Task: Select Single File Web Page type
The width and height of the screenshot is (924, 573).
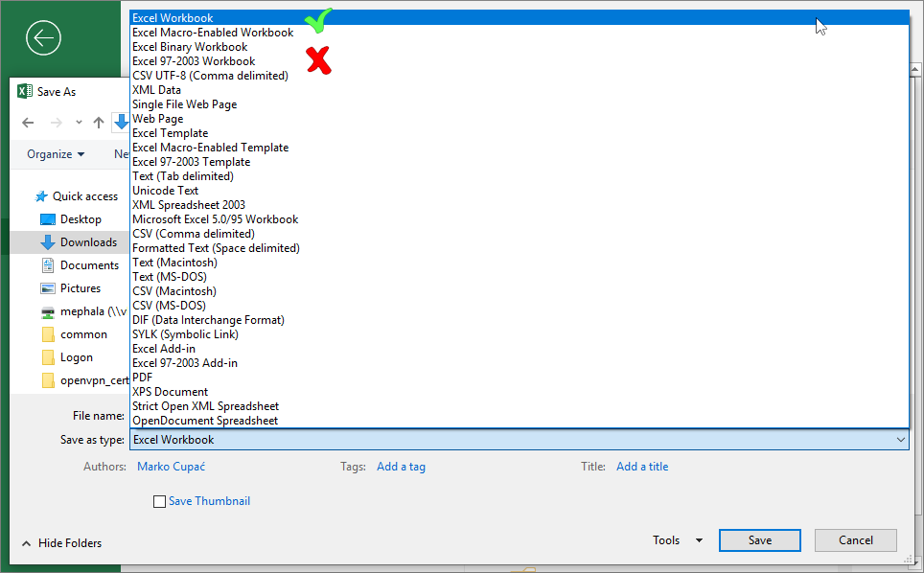Action: (520, 104)
